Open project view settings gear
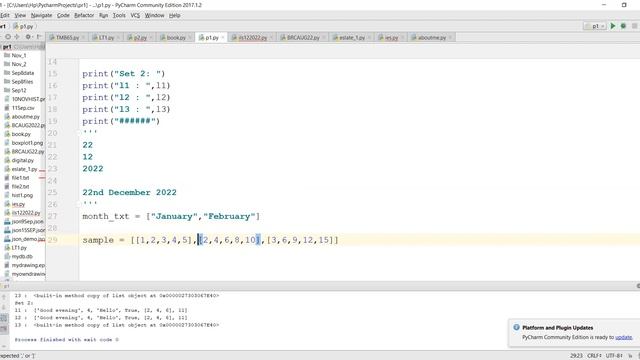 point(28,37)
